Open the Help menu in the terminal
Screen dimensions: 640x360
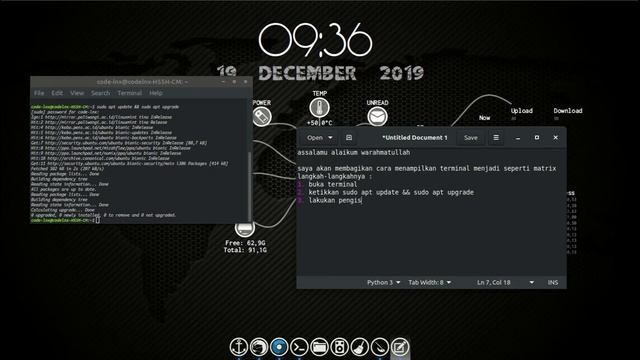coord(156,93)
